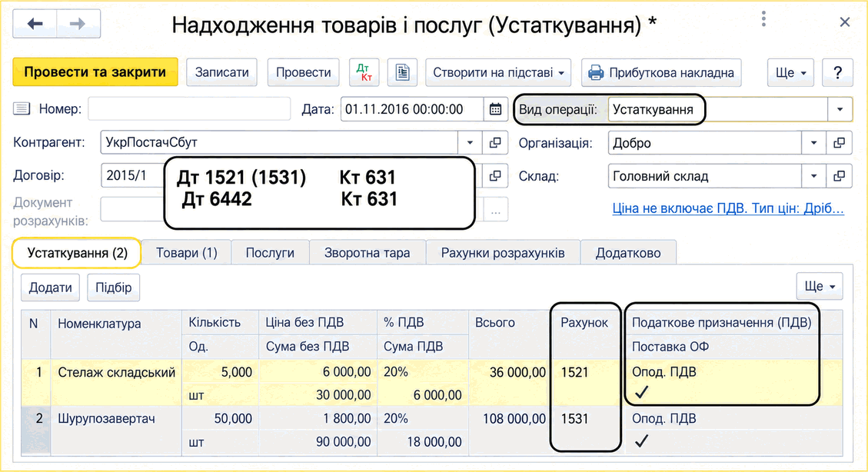Open the Ціна не включає ПДВ link
868x472 pixels.
[x=728, y=208]
